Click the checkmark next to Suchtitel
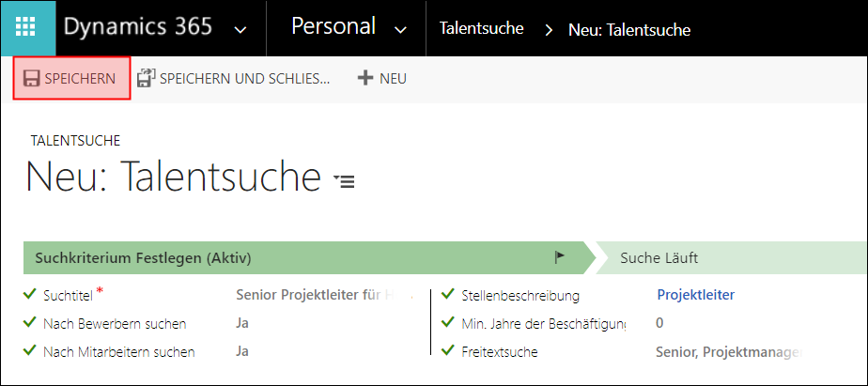The width and height of the screenshot is (868, 386). click(31, 295)
